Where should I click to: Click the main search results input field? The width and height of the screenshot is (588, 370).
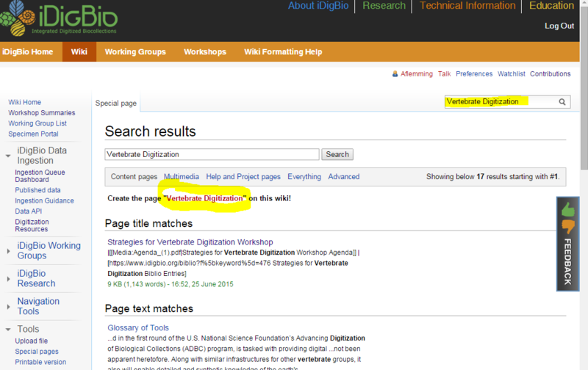pyautogui.click(x=212, y=154)
